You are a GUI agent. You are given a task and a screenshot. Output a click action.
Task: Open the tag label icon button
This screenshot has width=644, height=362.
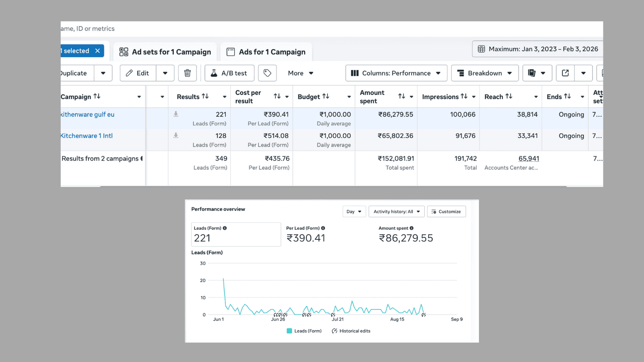[267, 73]
